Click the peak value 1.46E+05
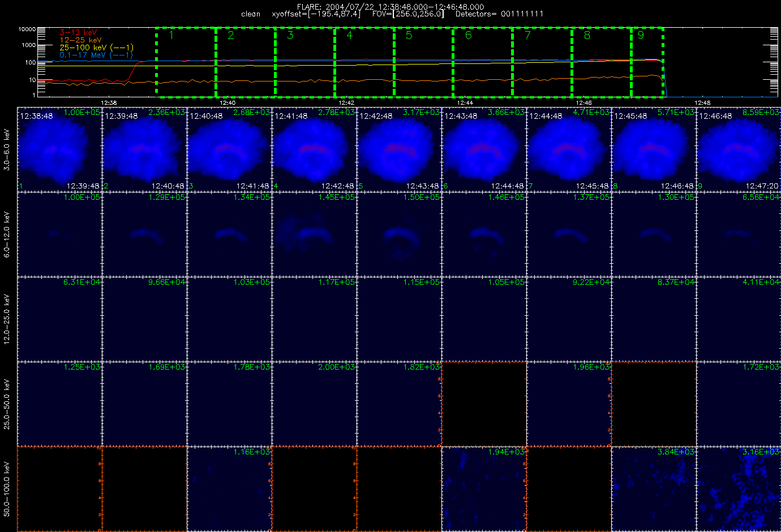 pyautogui.click(x=507, y=198)
